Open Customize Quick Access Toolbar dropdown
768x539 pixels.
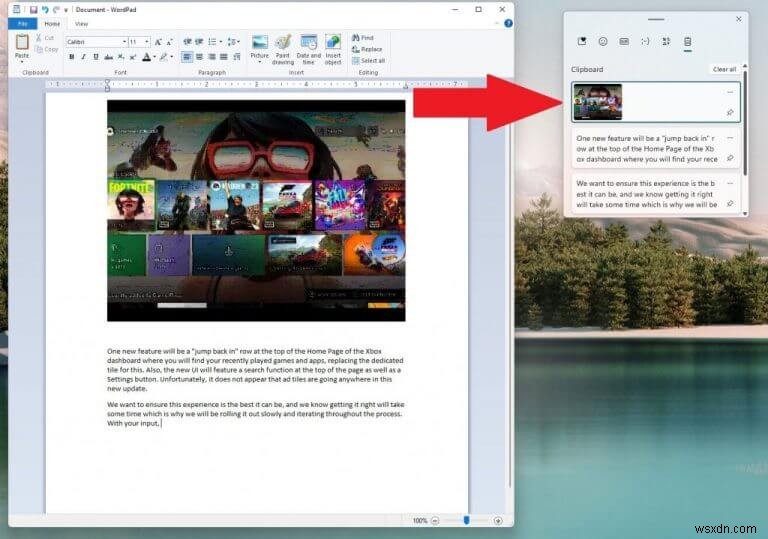[66, 10]
